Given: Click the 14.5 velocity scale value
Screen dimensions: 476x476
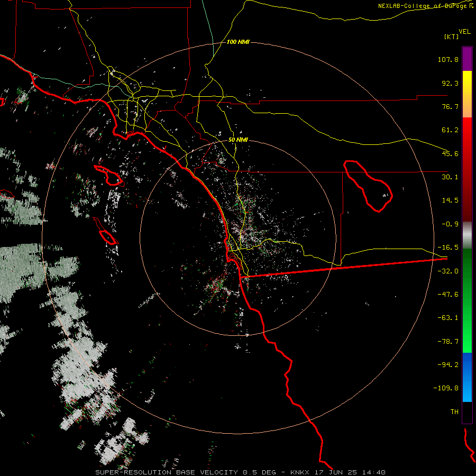Looking at the screenshot, I should coord(450,200).
